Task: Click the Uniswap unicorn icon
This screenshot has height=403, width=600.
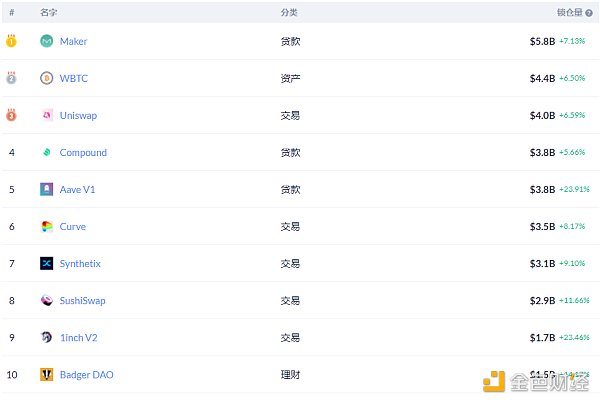Action: [x=47, y=115]
